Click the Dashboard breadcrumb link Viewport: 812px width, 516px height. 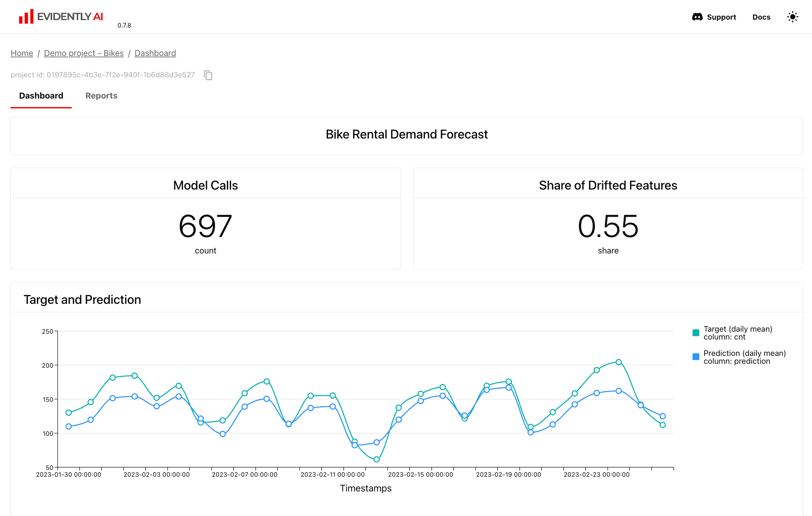[x=155, y=53]
